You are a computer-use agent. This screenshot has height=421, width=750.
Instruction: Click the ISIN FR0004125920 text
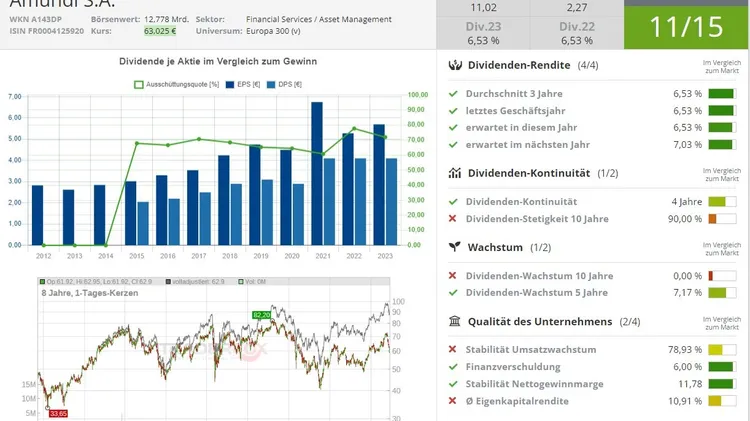pyautogui.click(x=46, y=31)
